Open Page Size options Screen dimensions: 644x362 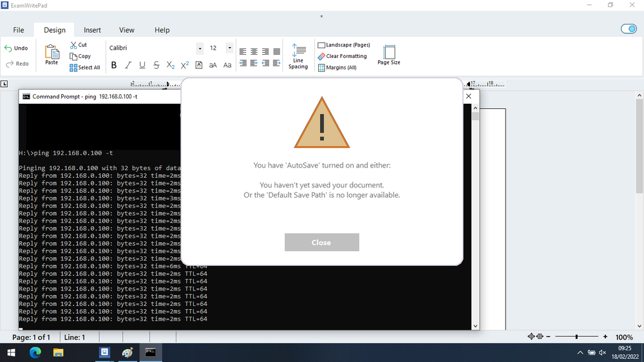[x=389, y=55]
